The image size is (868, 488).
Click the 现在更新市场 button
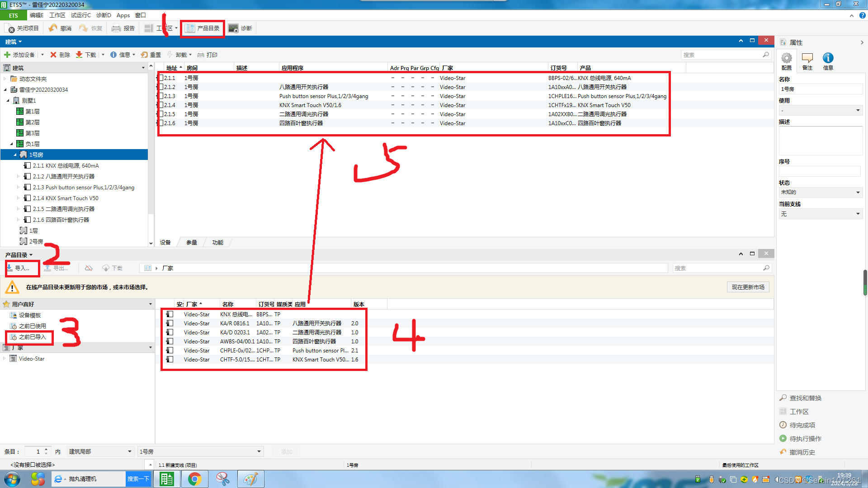pos(748,287)
